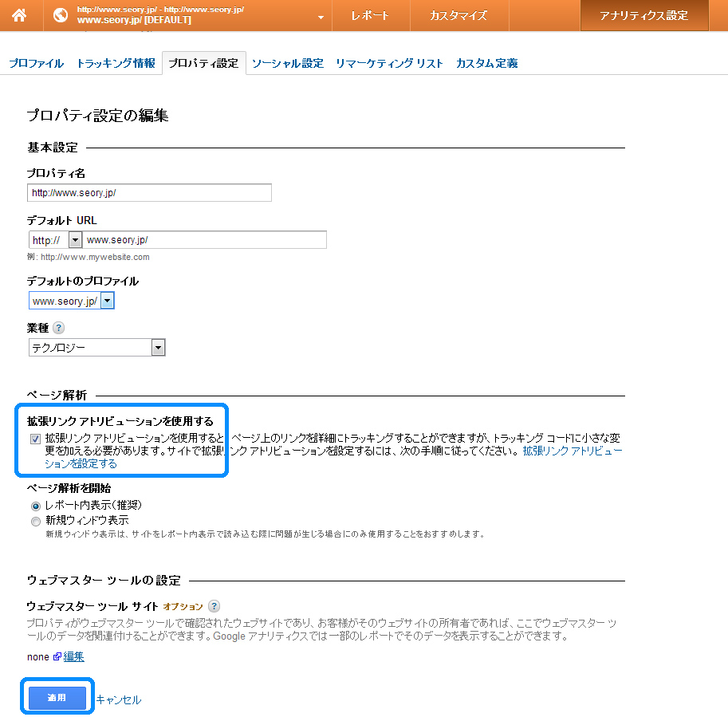Viewport: 728px width, 717px height.
Task: Open the ソーシャル設定 tab
Action: [287, 64]
